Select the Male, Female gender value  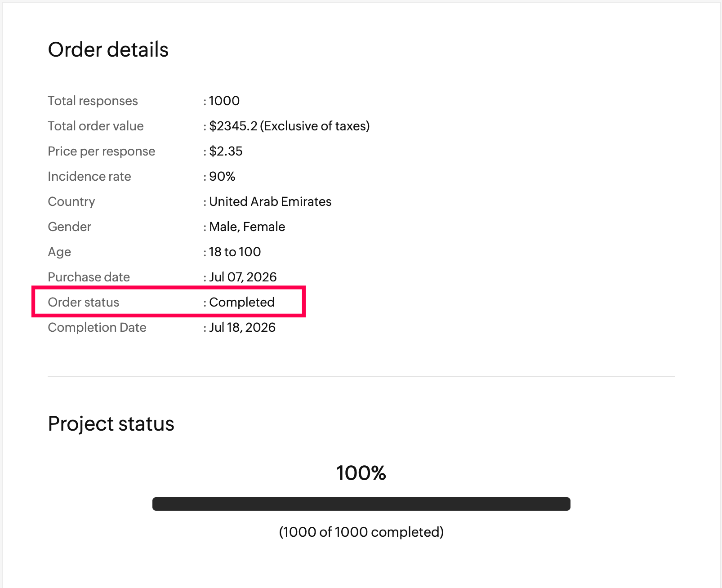[247, 227]
